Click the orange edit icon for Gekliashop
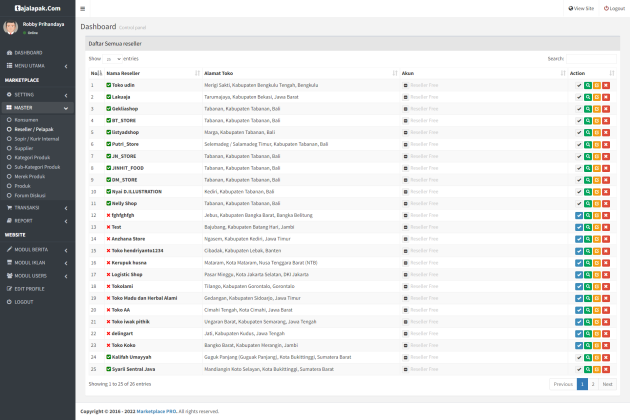 [597, 108]
